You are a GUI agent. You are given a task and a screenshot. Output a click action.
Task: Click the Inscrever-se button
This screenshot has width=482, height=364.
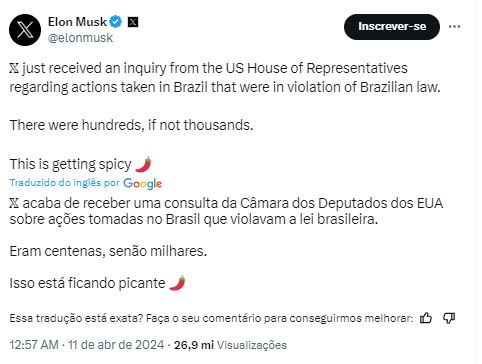pos(392,27)
